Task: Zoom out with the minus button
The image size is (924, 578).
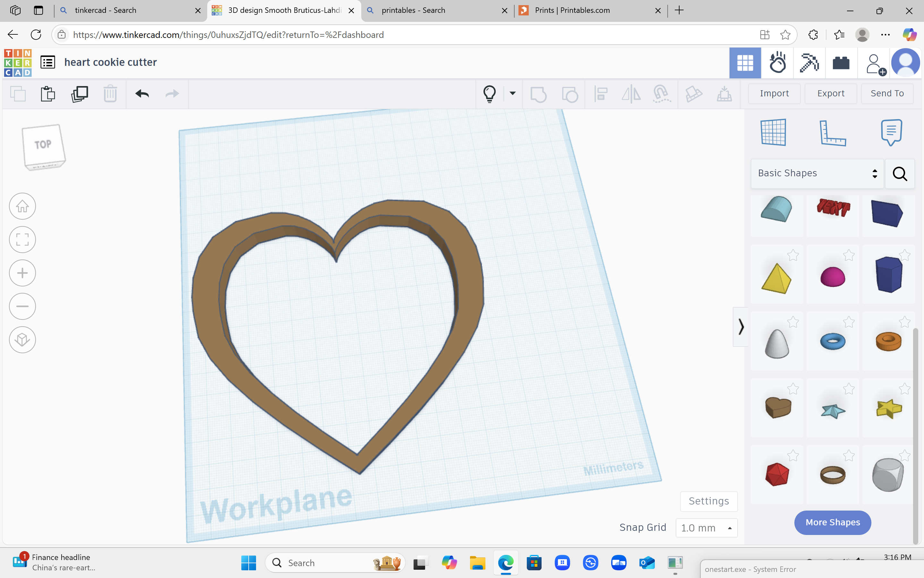Action: (22, 306)
